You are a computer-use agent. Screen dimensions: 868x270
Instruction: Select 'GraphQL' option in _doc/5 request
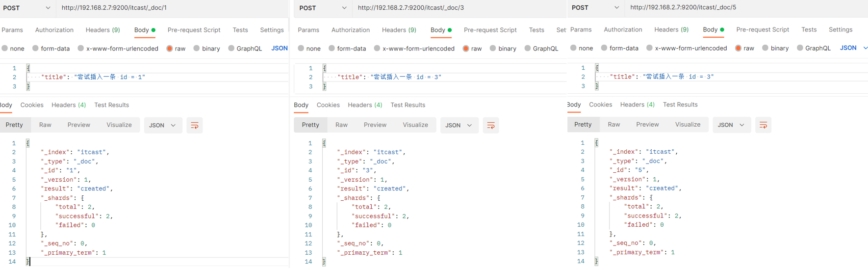click(x=814, y=48)
